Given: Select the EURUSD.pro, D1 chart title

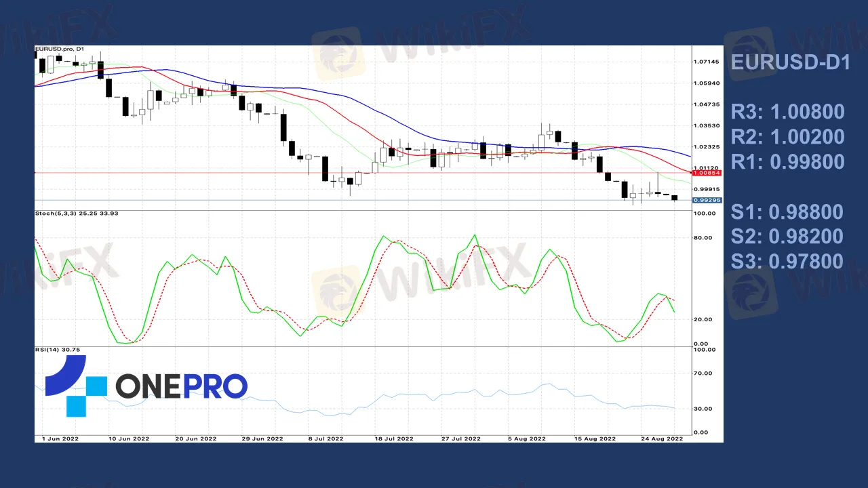Looking at the screenshot, I should pos(60,49).
